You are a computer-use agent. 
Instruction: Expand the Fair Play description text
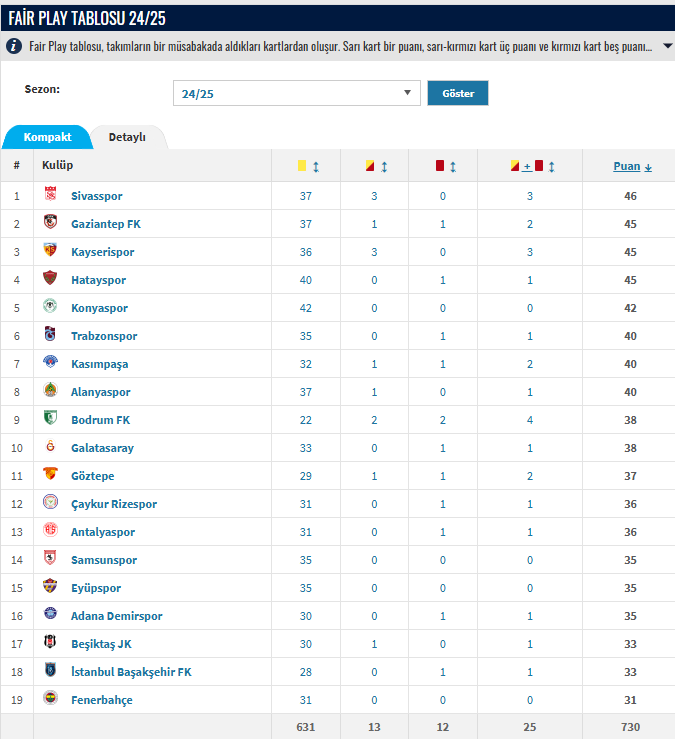667,46
